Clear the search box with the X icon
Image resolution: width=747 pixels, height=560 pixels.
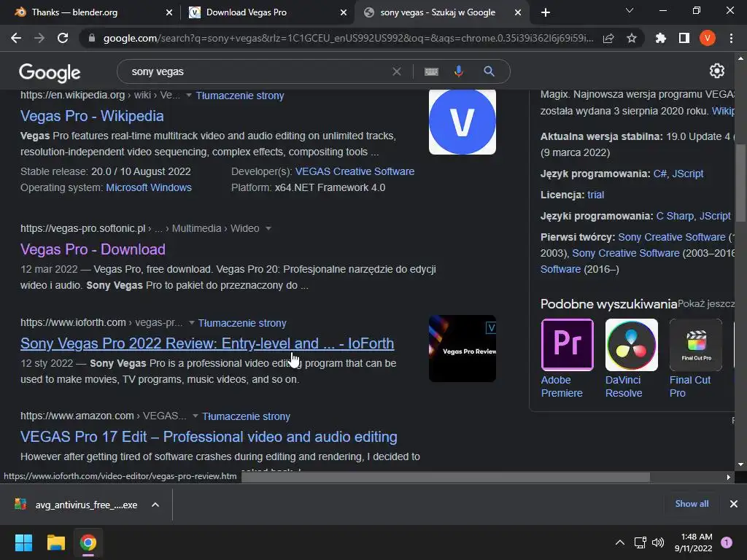[x=396, y=72]
